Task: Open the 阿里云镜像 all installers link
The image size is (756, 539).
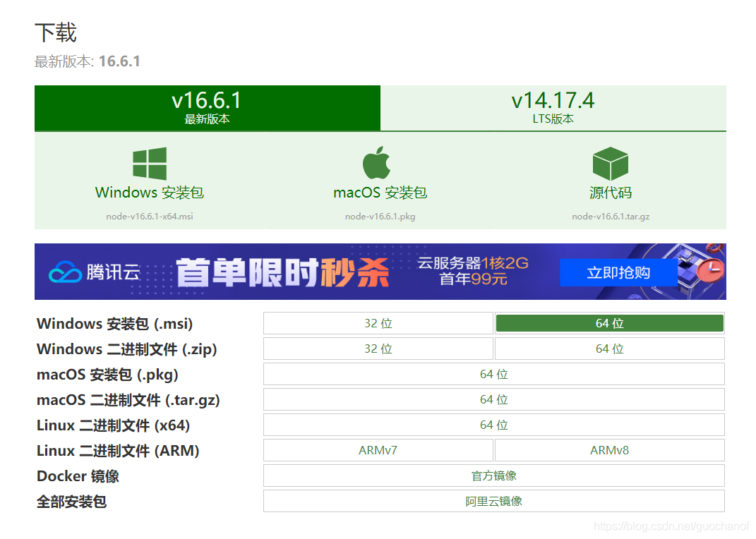Action: [x=493, y=502]
